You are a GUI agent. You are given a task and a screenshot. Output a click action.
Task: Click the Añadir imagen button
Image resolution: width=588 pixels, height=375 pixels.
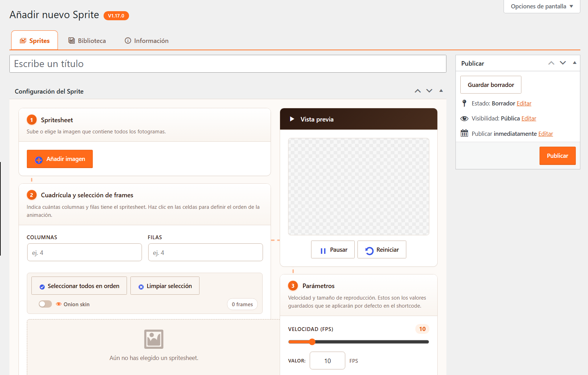[60, 159]
